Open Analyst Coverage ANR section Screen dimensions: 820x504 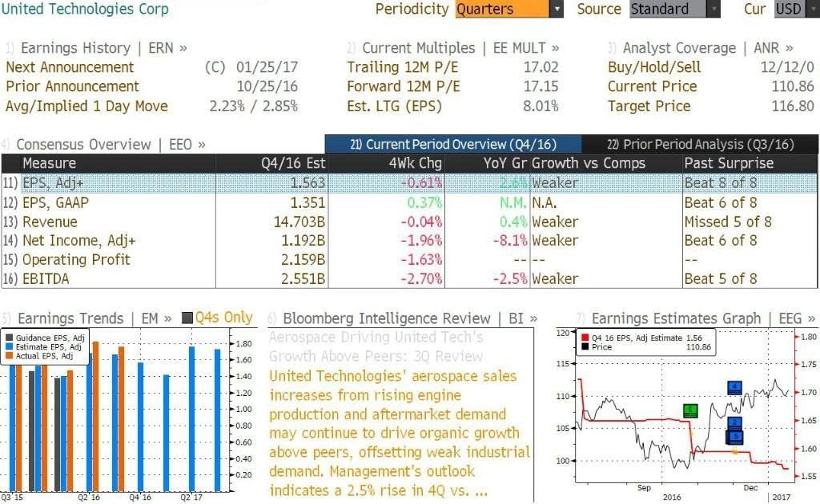[x=700, y=48]
